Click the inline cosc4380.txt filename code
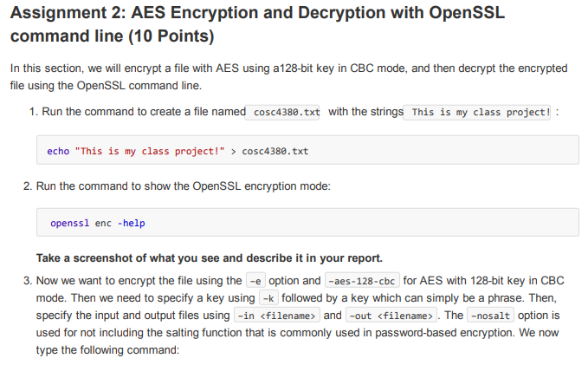Image resolution: width=588 pixels, height=365 pixels. click(x=282, y=113)
